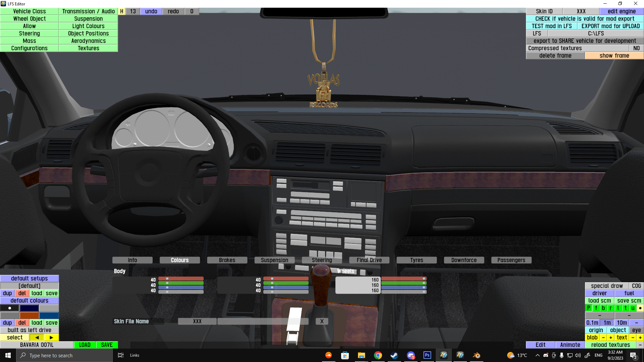Change the LFS folder path C:\LFS
This screenshot has width=644, height=362.
(596, 34)
